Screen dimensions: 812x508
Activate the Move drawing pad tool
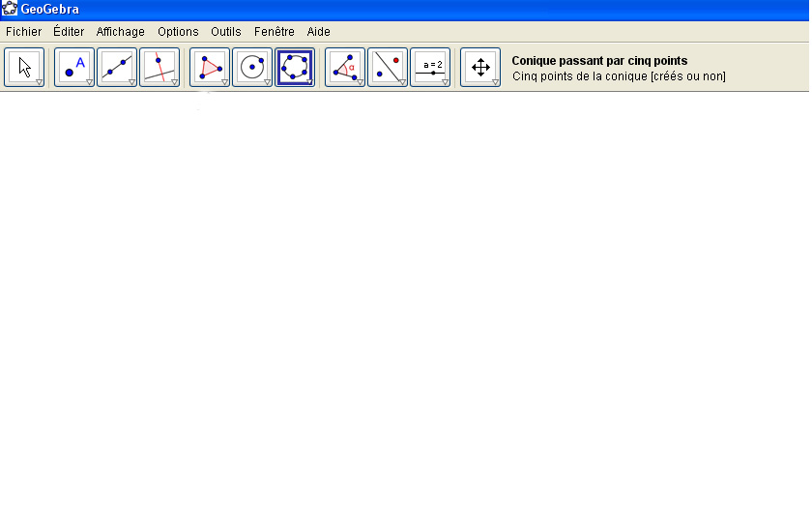point(479,67)
